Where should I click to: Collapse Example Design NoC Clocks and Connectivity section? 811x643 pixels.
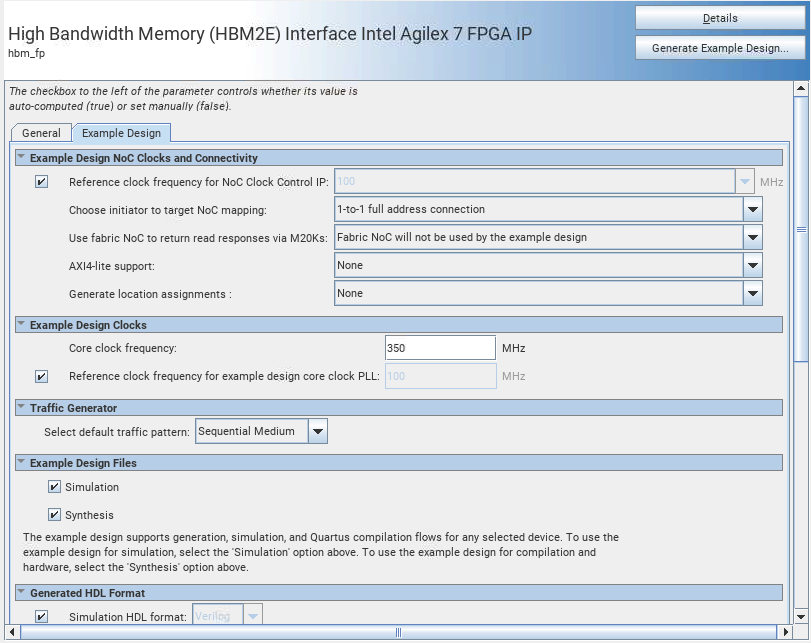22,158
